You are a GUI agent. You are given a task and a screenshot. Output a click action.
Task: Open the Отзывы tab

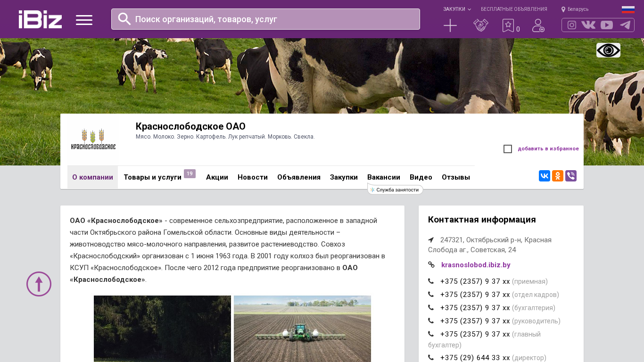[x=456, y=177]
